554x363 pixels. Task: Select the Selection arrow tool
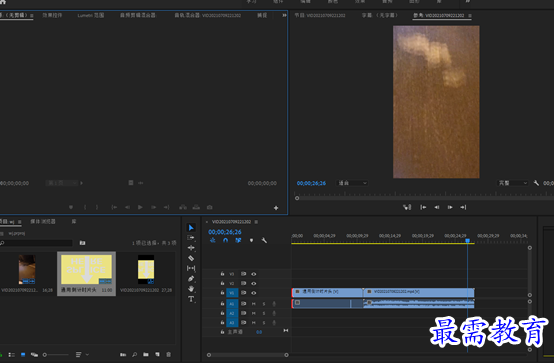click(x=191, y=228)
